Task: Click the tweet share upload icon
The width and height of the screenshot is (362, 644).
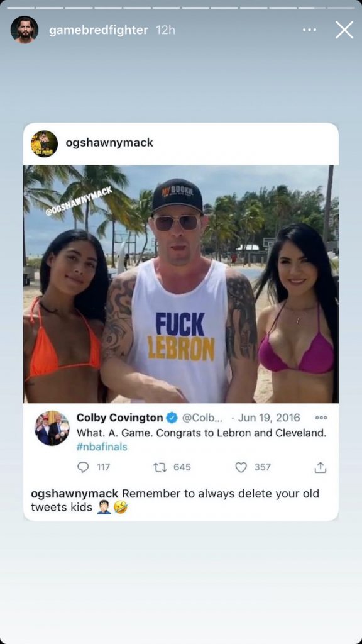Action: (x=320, y=467)
